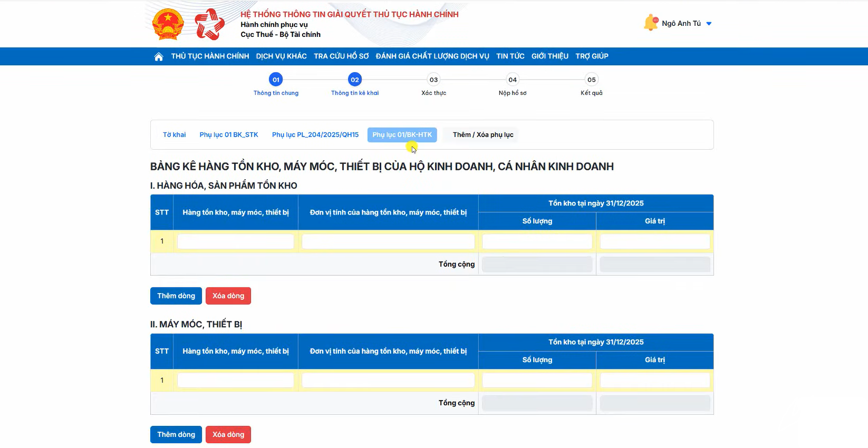This screenshot has width=868, height=448.
Task: Click the national emblem logo
Action: 168,24
